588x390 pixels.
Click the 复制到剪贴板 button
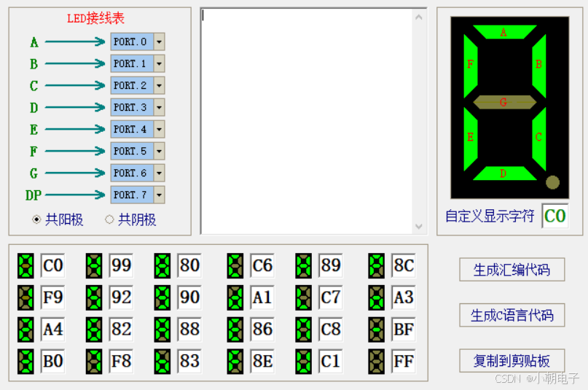tap(512, 361)
